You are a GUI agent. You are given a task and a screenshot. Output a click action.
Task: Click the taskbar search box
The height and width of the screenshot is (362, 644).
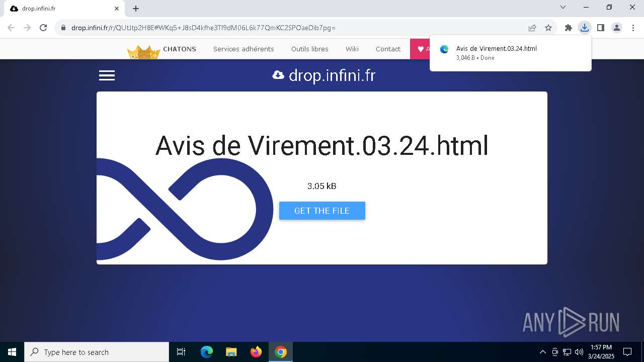pos(97,352)
